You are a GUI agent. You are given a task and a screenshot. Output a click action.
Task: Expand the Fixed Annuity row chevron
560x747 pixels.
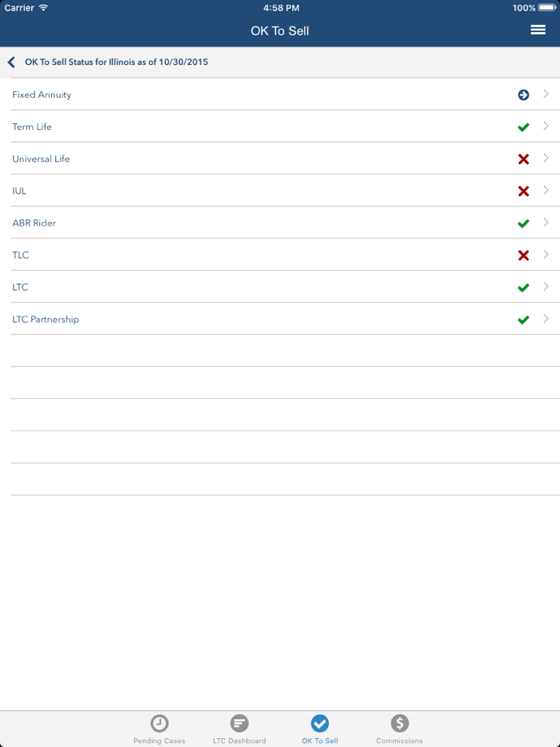[x=546, y=94]
